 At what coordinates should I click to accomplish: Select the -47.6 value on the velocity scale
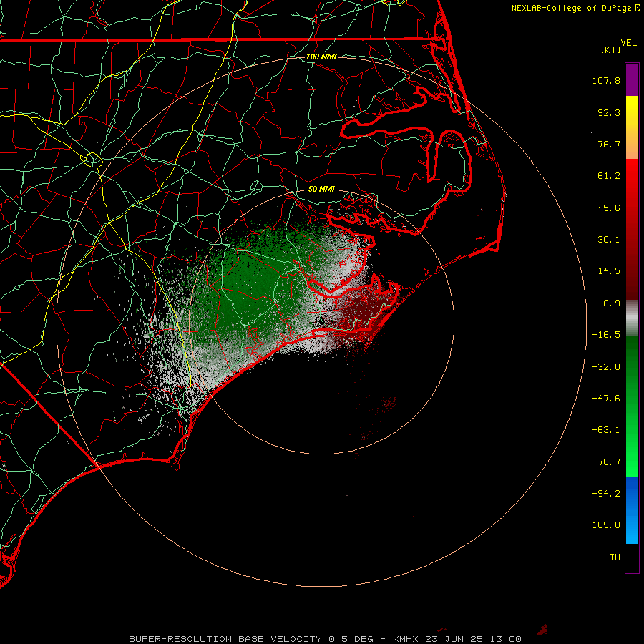point(606,399)
